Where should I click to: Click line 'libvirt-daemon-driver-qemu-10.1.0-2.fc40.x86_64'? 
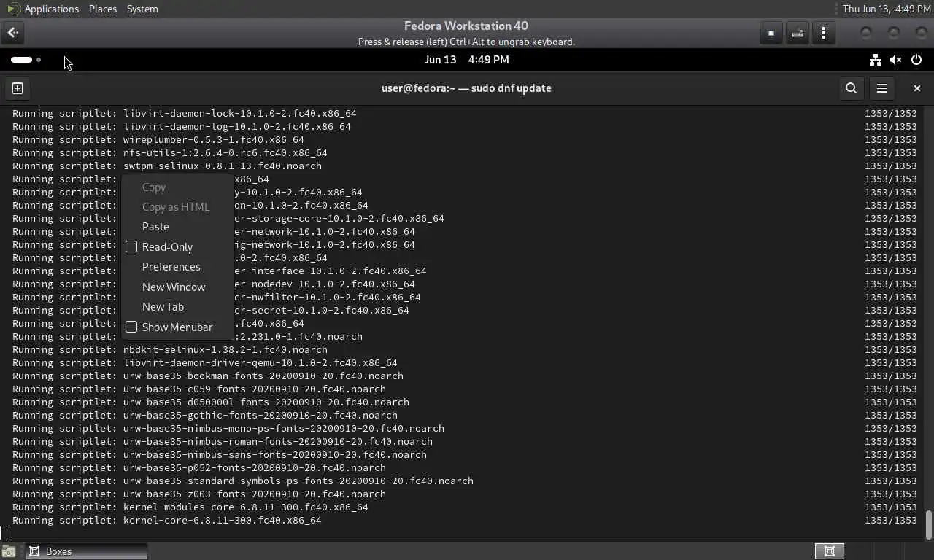click(260, 363)
